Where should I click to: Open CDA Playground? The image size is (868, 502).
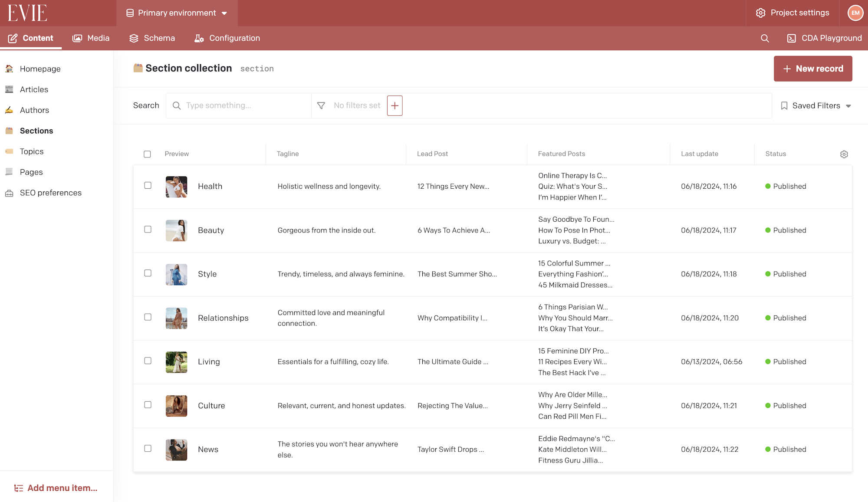click(x=824, y=38)
